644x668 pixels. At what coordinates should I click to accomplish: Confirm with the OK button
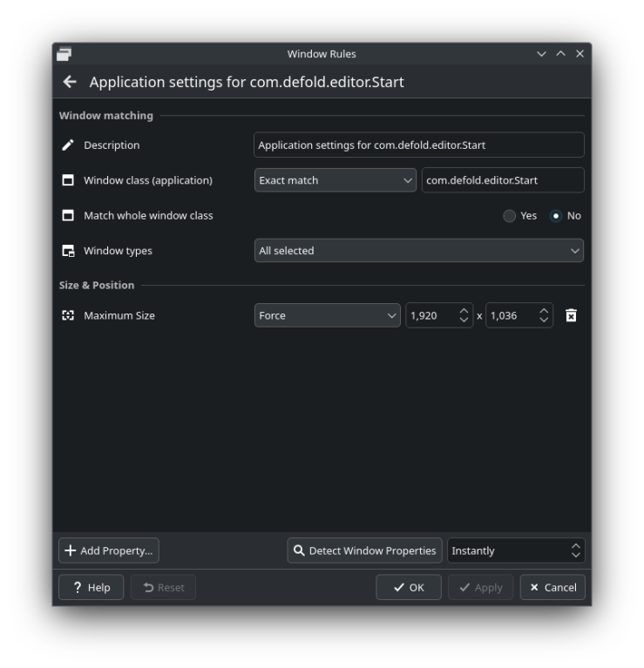tap(409, 587)
